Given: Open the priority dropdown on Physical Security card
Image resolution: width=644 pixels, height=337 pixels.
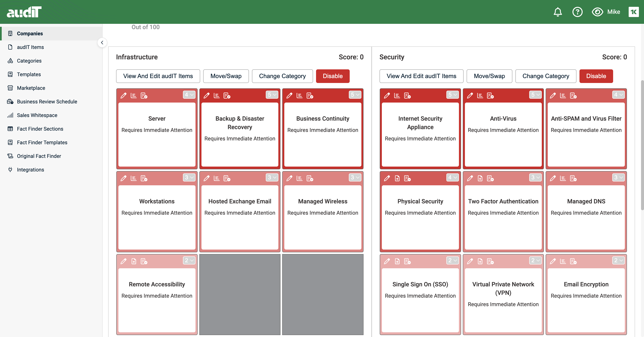Looking at the screenshot, I should tap(452, 177).
